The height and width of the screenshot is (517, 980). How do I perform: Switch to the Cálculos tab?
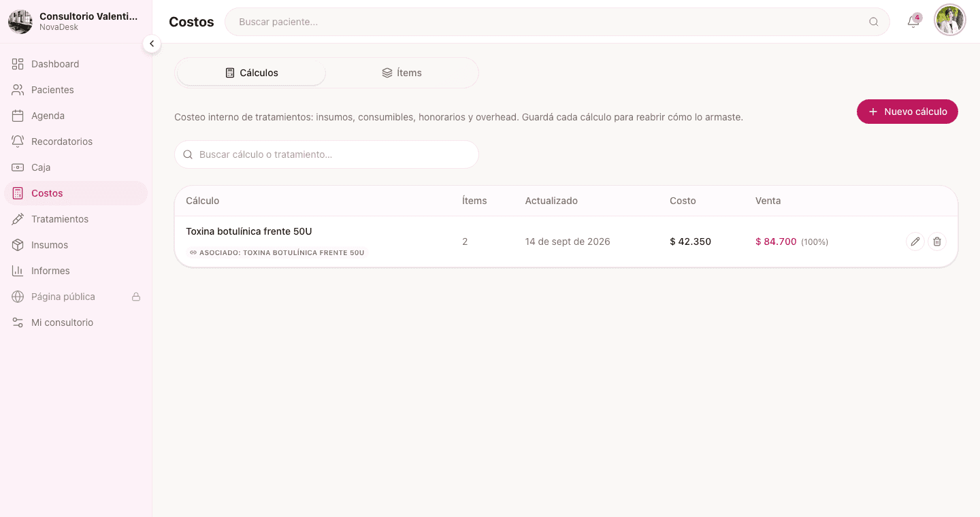click(251, 73)
